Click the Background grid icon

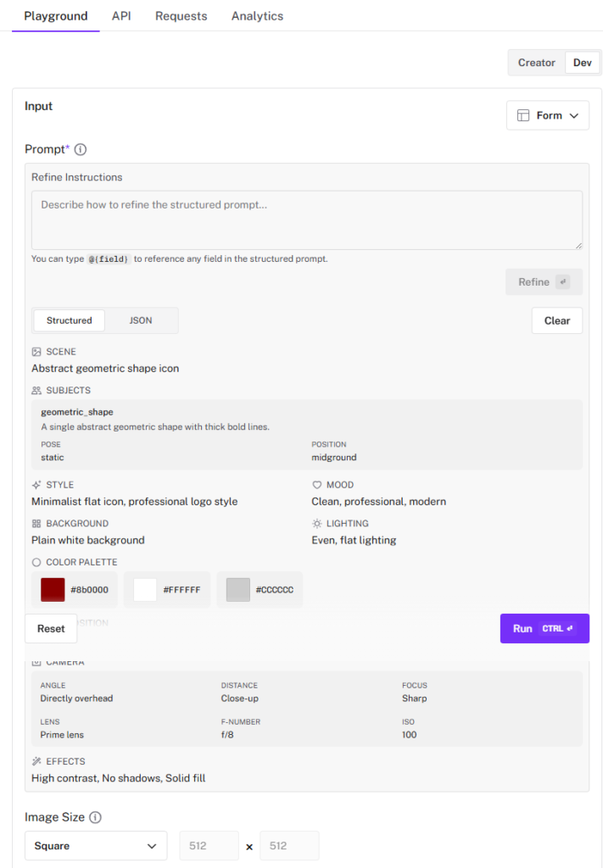36,524
